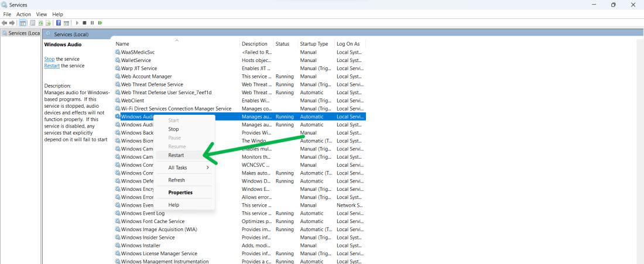
Task: Click gear icon beside Windows Image Acquisition (WIA)
Action: point(118,229)
